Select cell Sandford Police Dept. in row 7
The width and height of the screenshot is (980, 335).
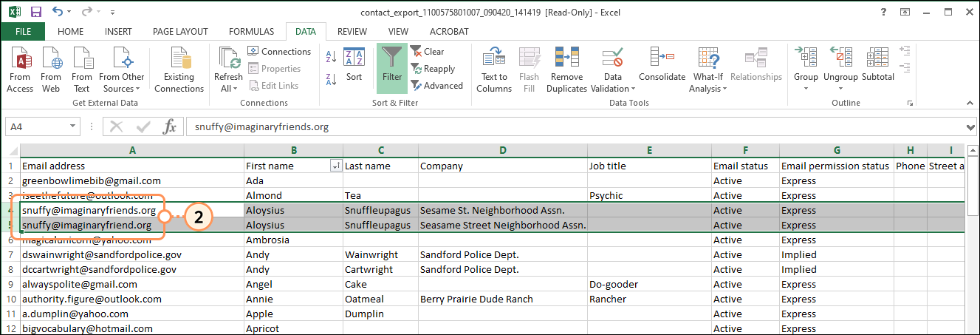(502, 254)
